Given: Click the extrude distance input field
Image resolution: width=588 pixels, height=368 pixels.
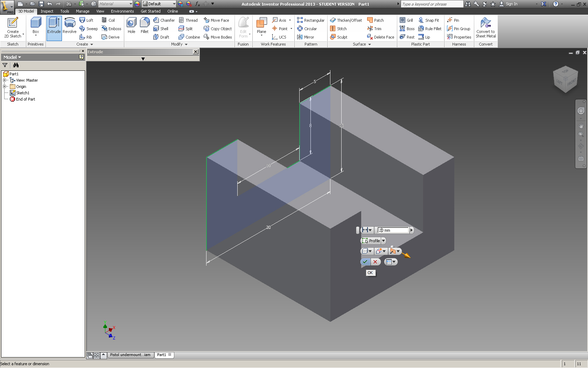Looking at the screenshot, I should point(393,230).
